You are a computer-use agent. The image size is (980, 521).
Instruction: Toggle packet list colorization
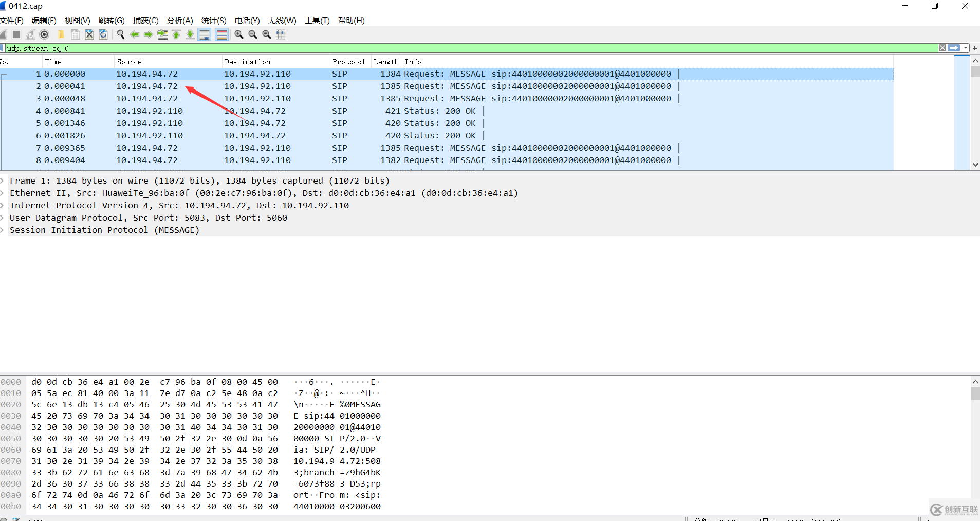click(221, 34)
